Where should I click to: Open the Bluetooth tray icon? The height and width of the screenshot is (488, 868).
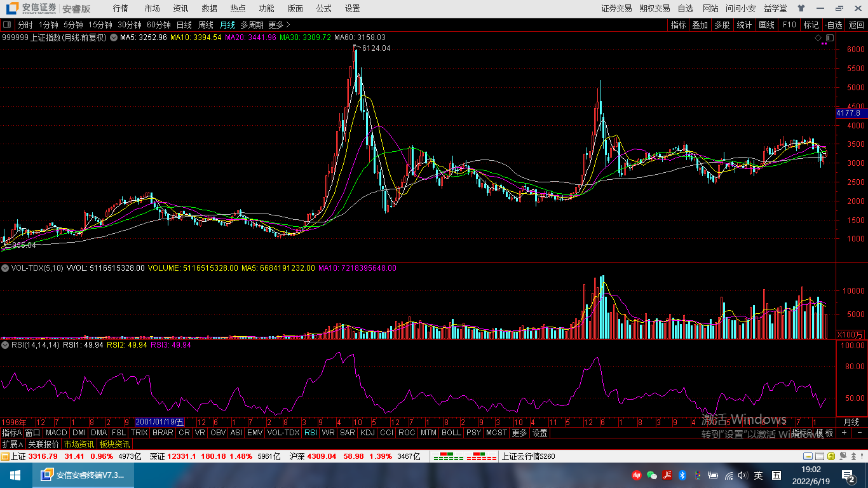click(x=682, y=475)
